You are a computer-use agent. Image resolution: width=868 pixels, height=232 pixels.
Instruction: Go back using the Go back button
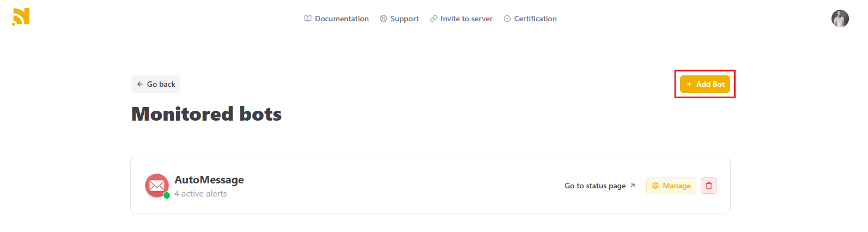(x=155, y=84)
